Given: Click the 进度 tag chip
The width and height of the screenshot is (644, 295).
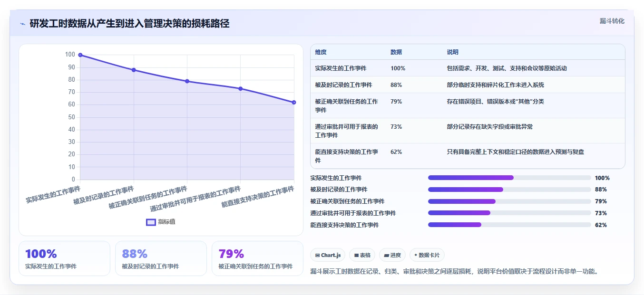Looking at the screenshot, I should coord(392,255).
